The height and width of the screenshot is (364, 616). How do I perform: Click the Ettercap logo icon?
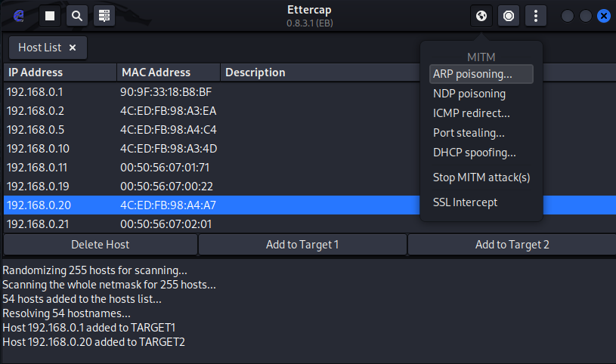(x=18, y=16)
